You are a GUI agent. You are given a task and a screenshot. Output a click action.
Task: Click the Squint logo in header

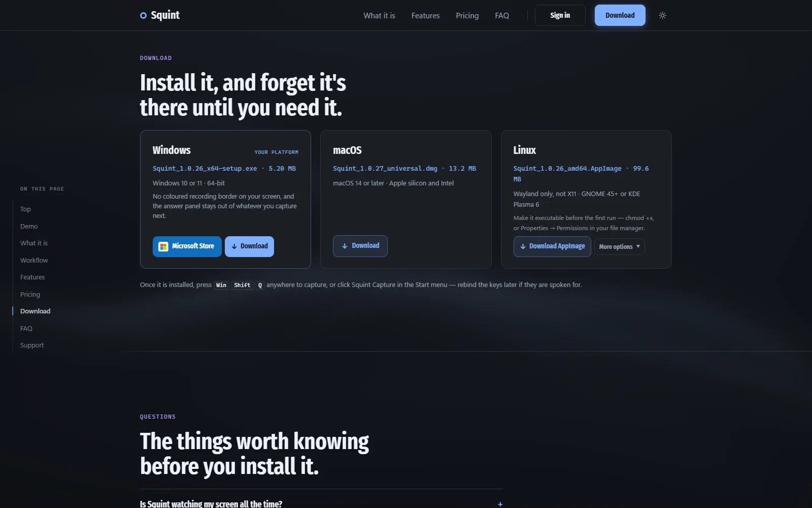(160, 15)
